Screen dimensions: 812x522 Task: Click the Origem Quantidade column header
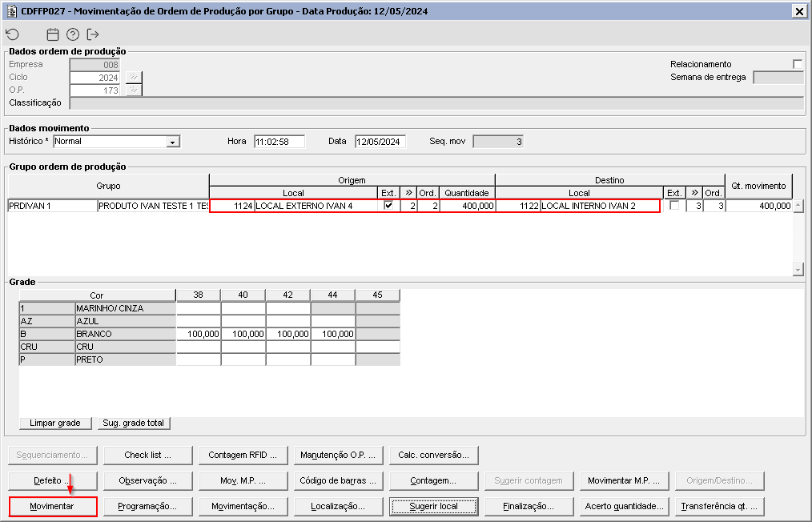coord(467,193)
